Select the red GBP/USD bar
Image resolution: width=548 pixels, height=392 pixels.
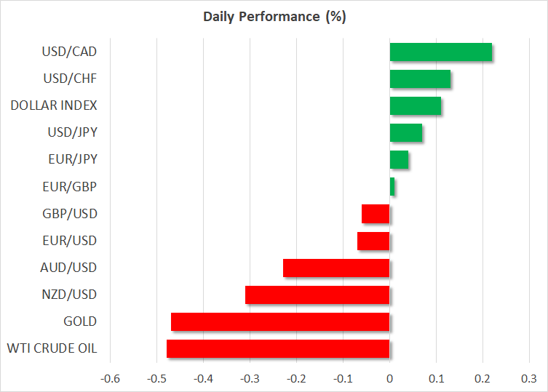(x=376, y=214)
